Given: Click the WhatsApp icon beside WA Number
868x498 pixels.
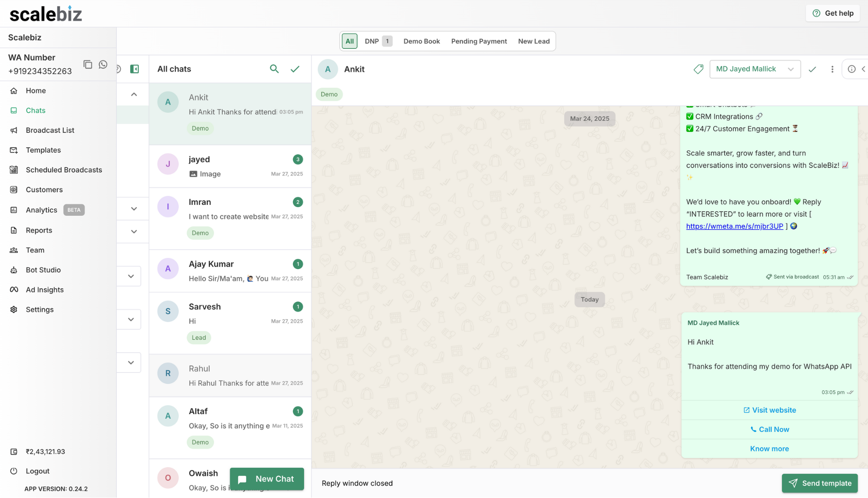Looking at the screenshot, I should (103, 64).
